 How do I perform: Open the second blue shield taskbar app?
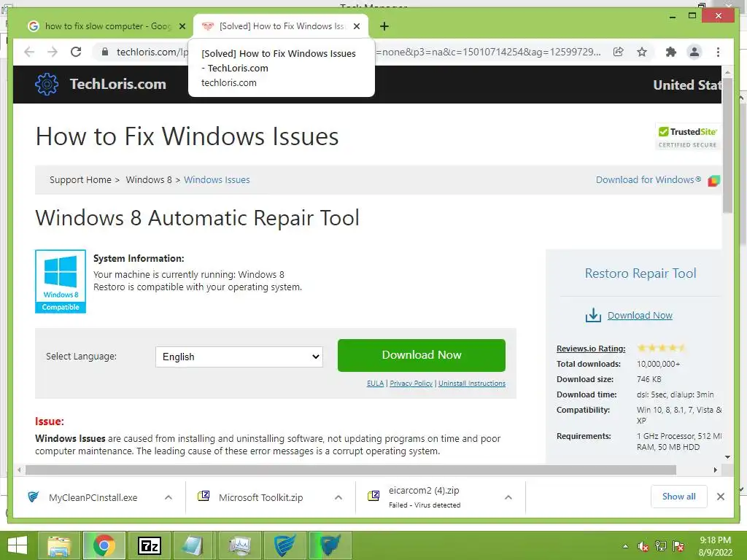coord(330,545)
